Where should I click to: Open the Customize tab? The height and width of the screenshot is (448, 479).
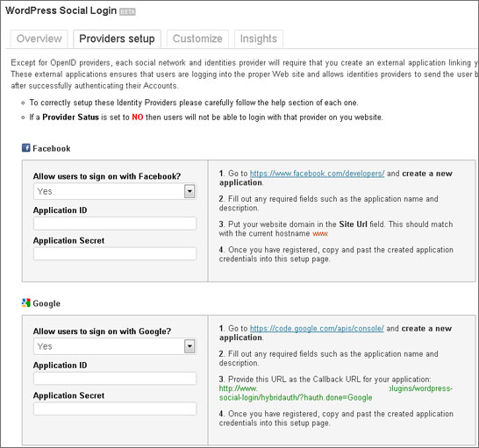(197, 39)
